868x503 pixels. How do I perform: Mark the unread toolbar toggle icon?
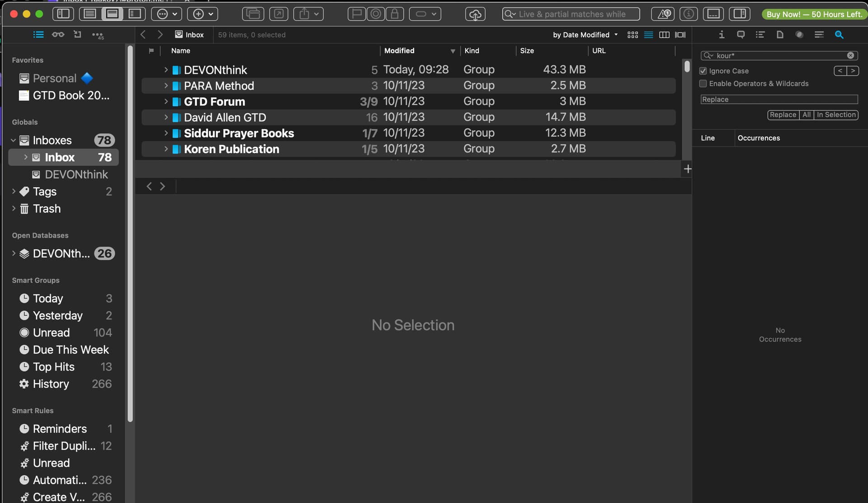[375, 14]
